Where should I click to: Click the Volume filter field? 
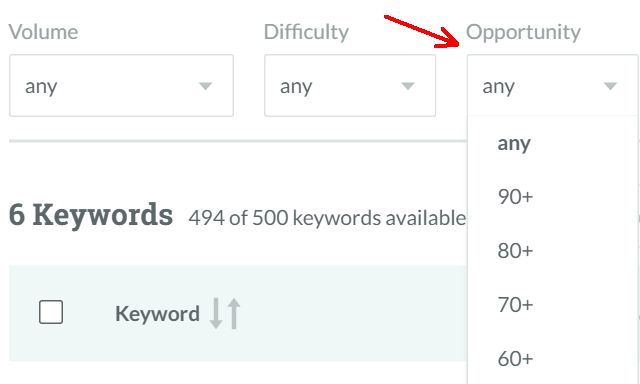point(121,86)
